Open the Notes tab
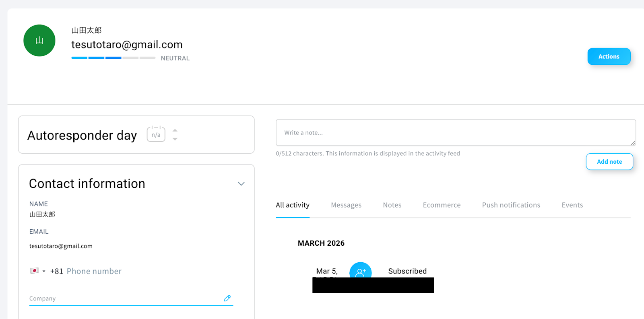Viewport: 644px width, 319px height. point(392,205)
